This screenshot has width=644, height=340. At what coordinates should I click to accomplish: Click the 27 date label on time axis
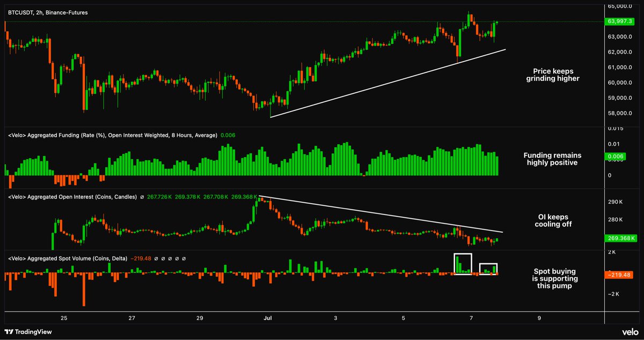click(x=132, y=318)
